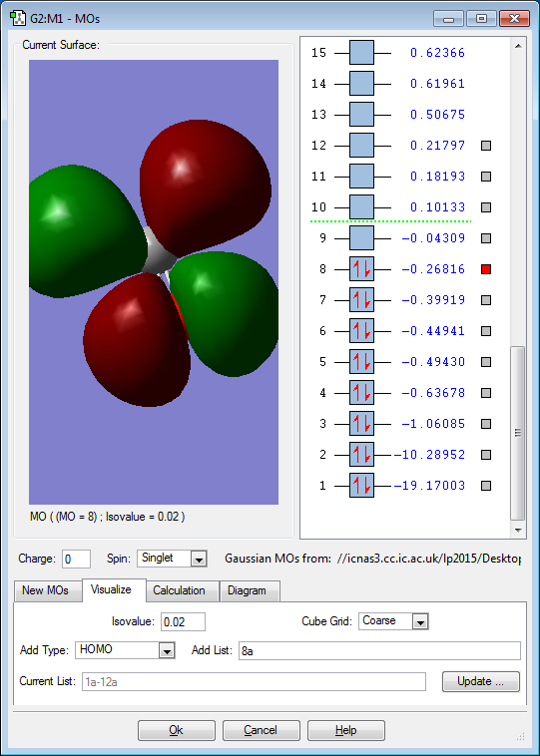This screenshot has height=756, width=540.
Task: Open the Spin Singlet dropdown
Action: (173, 559)
